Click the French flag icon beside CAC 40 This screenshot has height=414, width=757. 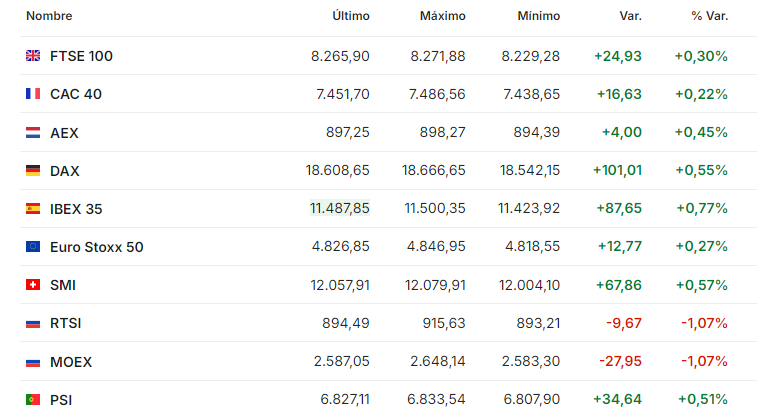(33, 94)
